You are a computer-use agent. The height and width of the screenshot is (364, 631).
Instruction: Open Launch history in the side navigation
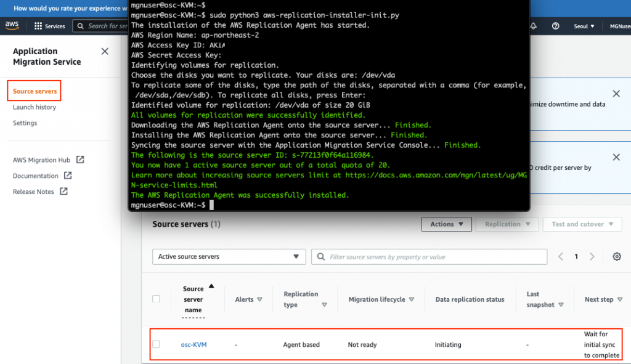point(35,107)
